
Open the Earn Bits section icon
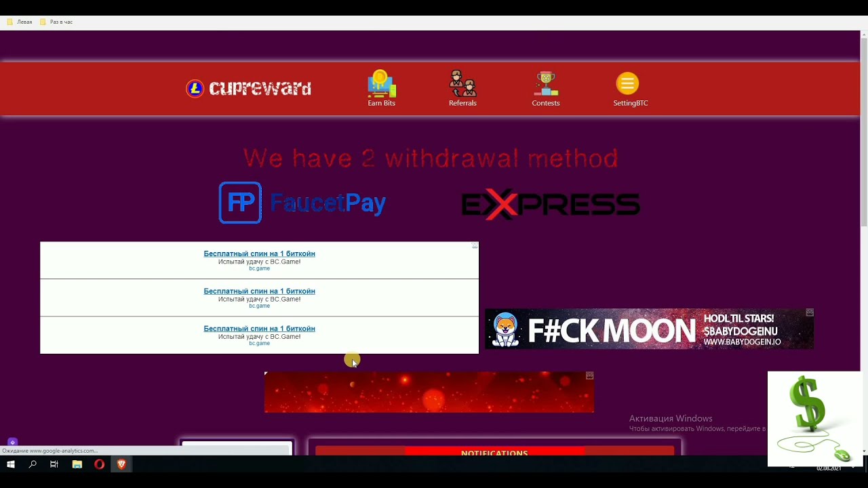click(381, 84)
